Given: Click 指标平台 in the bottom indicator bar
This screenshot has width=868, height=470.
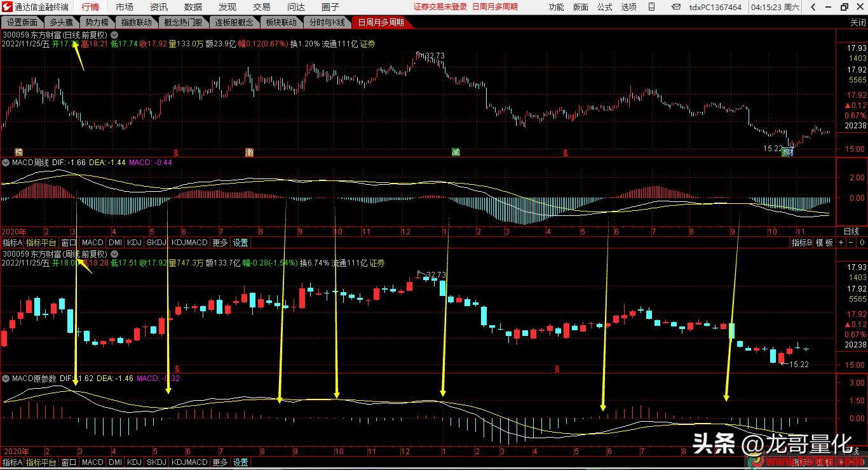Looking at the screenshot, I should 41,462.
